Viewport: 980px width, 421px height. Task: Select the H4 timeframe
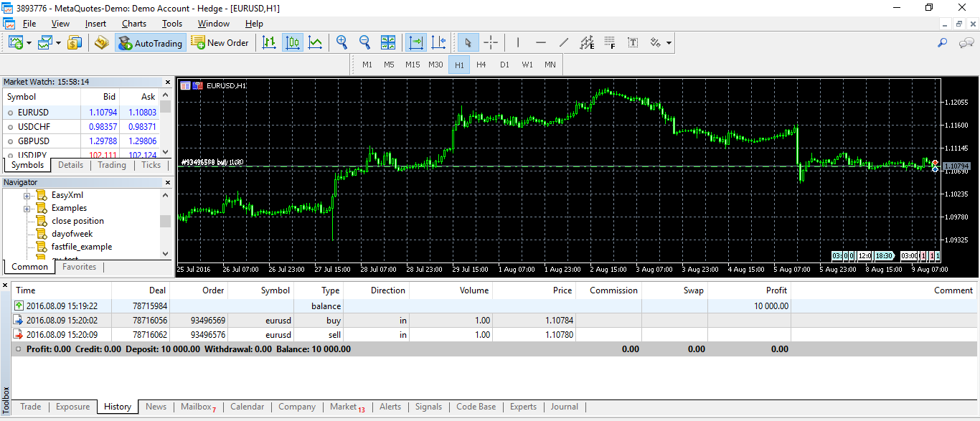[x=481, y=65]
